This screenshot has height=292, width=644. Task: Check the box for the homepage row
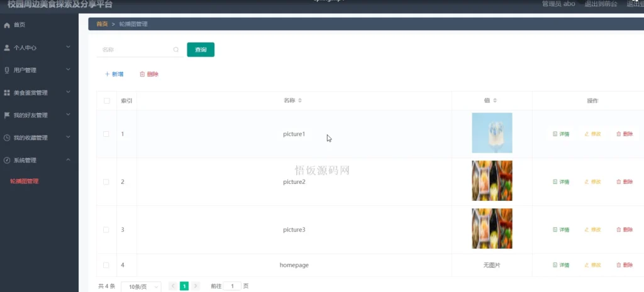(106, 265)
